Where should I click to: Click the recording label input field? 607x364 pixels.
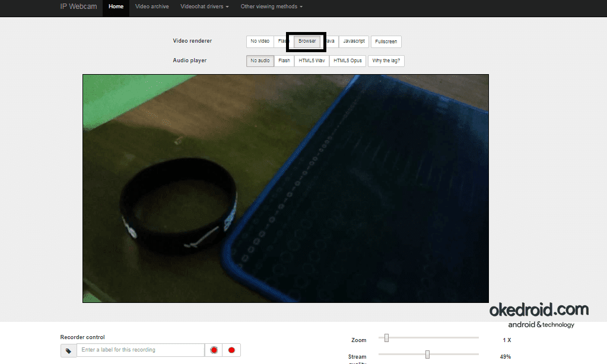(141, 350)
